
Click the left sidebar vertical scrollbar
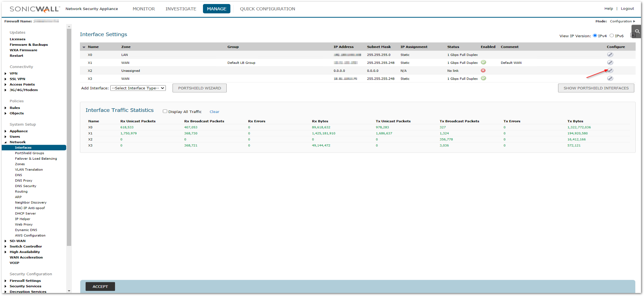69,134
